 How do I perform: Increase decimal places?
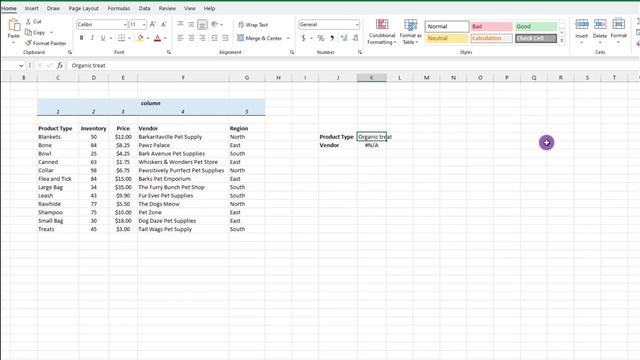344,38
